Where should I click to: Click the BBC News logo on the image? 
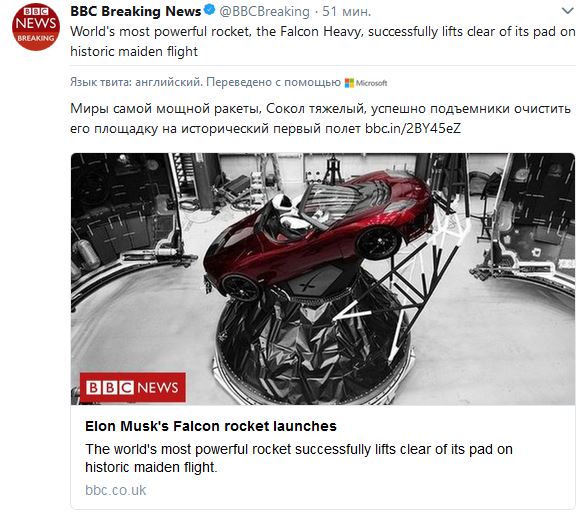coord(133,387)
